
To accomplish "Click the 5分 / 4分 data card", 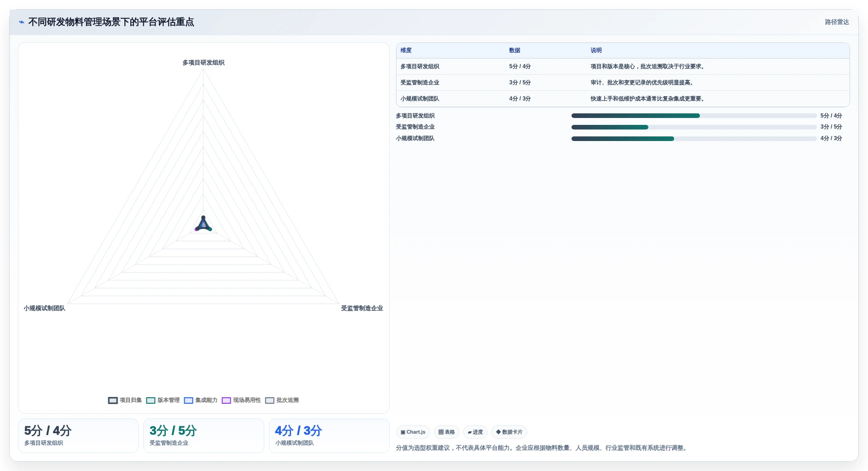I will (x=78, y=436).
